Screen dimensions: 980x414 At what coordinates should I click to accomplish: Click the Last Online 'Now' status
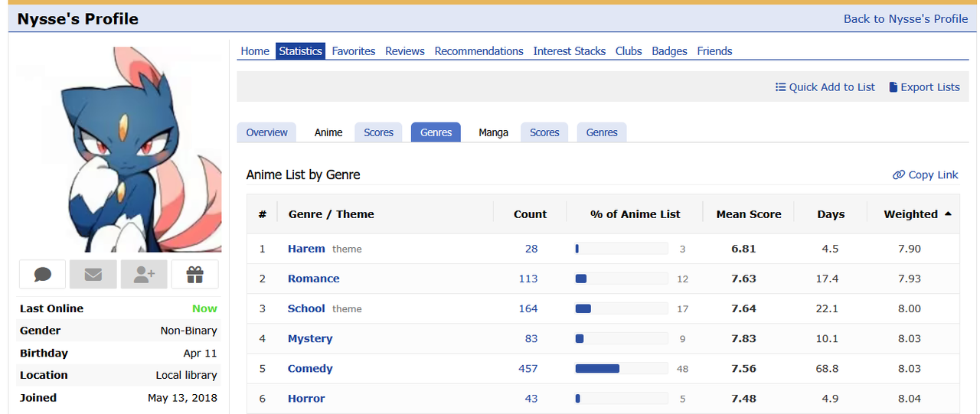coord(204,308)
